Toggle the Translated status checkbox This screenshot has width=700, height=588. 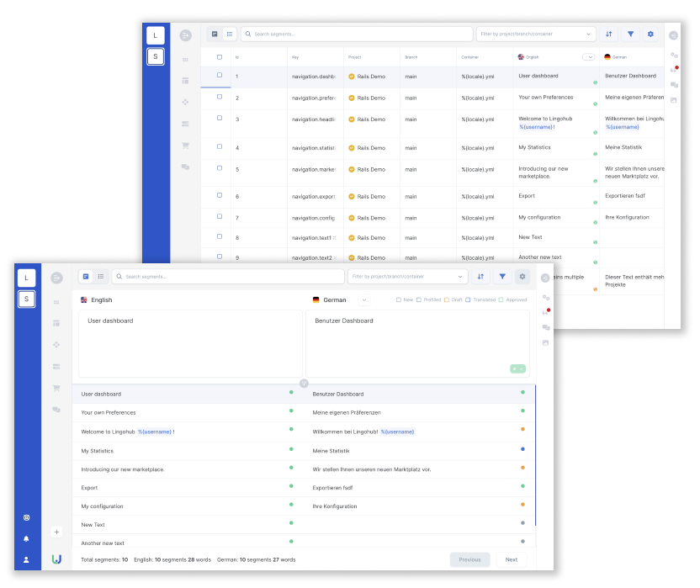(x=468, y=300)
